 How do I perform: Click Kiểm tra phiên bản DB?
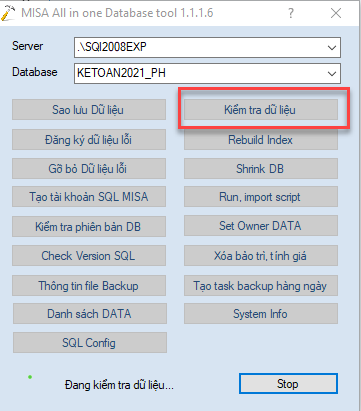click(x=89, y=226)
